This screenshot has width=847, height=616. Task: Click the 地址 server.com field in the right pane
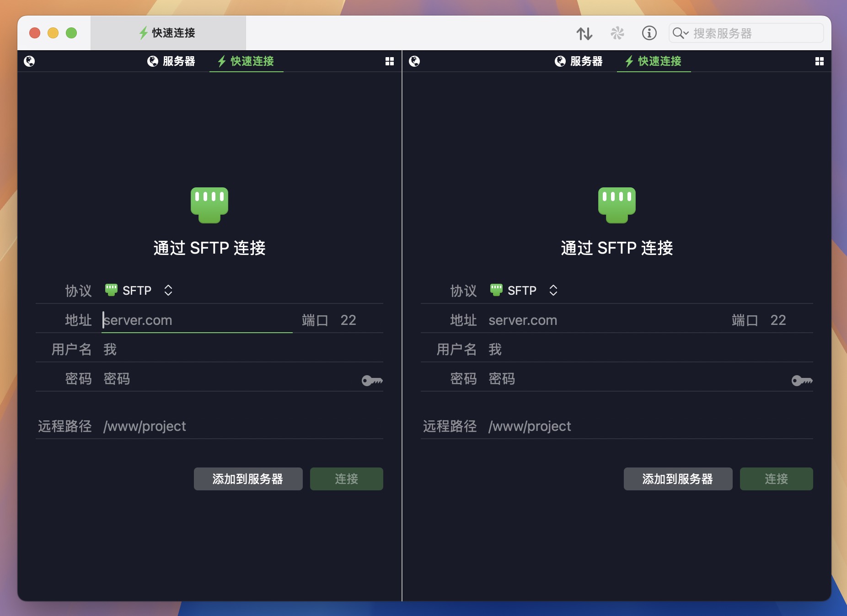pyautogui.click(x=523, y=320)
